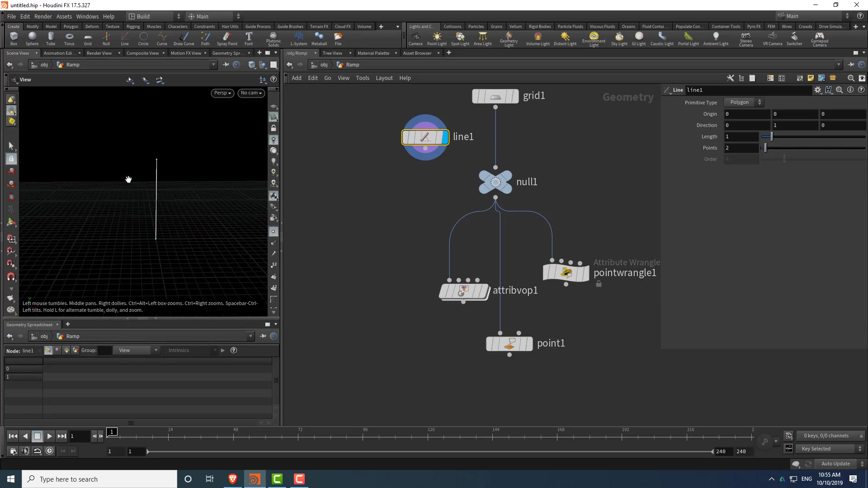Click the 0 keys, 0/0 channels button

(x=830, y=436)
